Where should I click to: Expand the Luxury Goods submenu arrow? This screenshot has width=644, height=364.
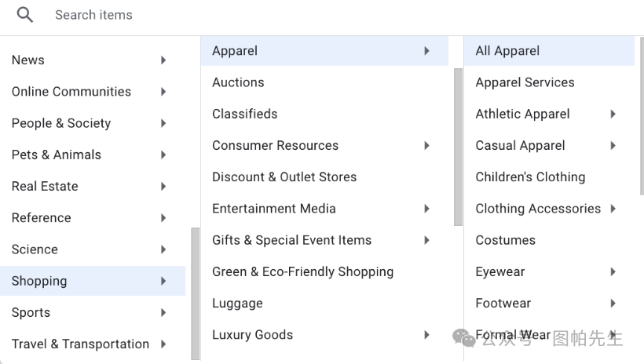click(x=426, y=335)
